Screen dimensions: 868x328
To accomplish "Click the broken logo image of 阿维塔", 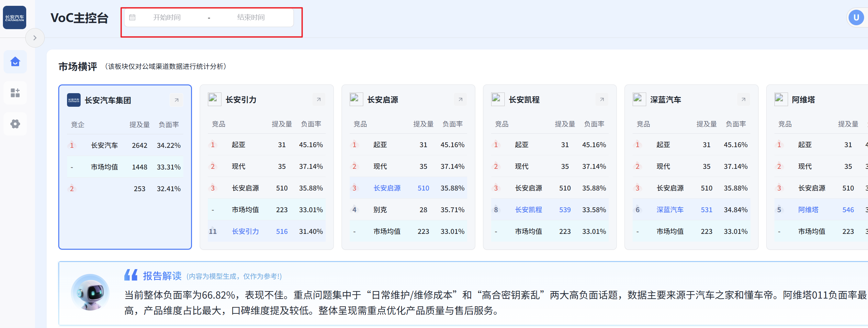I will 781,99.
